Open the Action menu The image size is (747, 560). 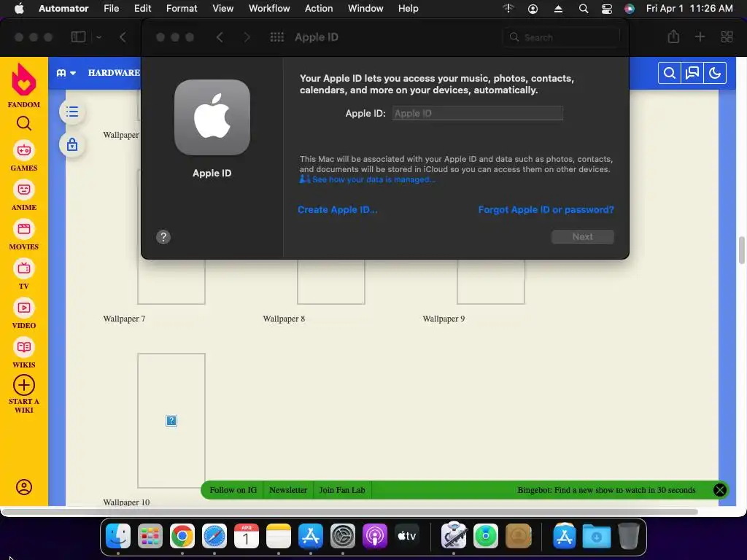click(319, 8)
